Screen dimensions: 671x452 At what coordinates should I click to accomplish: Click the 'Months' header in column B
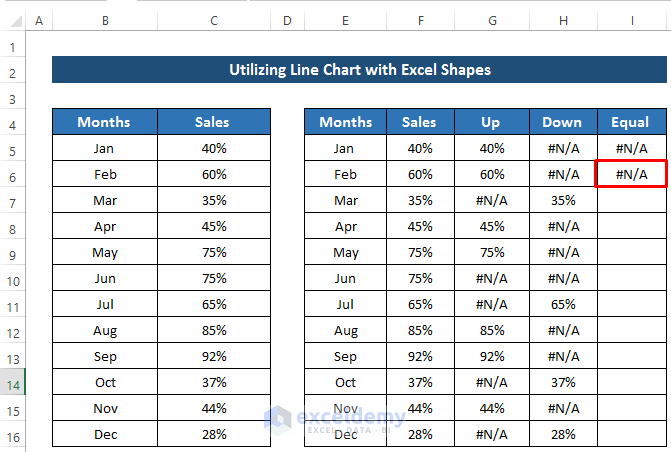pos(104,122)
